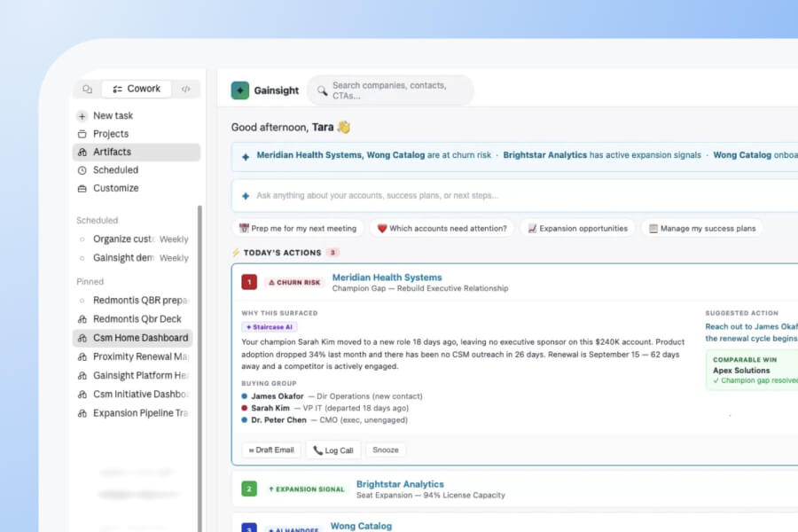Open the Meridian Health Systems account link
798x532 pixels.
click(x=387, y=278)
